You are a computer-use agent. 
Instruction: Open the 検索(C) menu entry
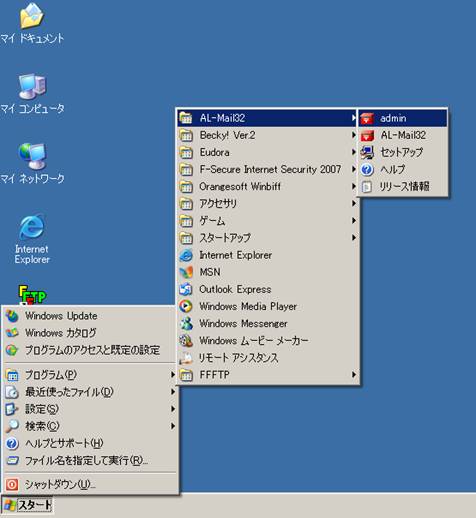point(90,426)
